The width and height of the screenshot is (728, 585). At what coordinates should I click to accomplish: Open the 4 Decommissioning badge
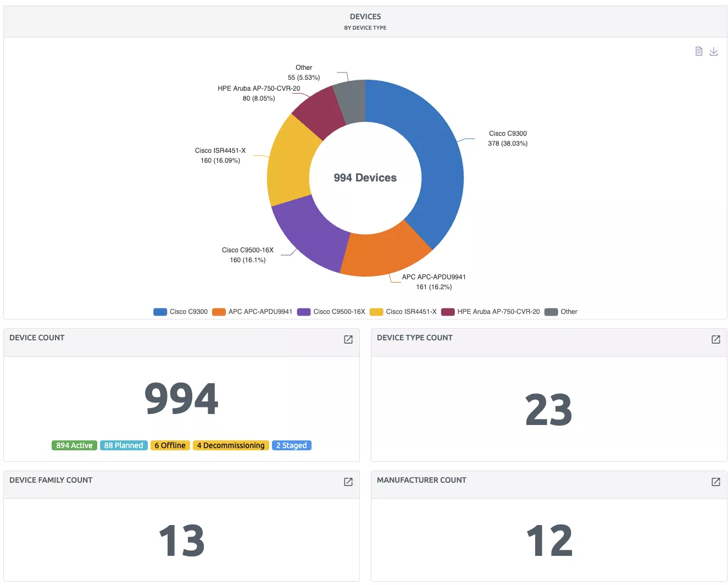click(x=231, y=445)
